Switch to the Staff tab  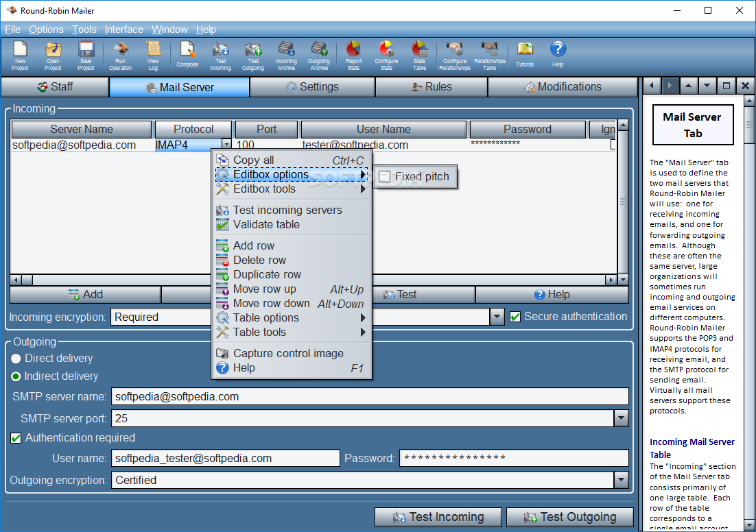click(55, 87)
